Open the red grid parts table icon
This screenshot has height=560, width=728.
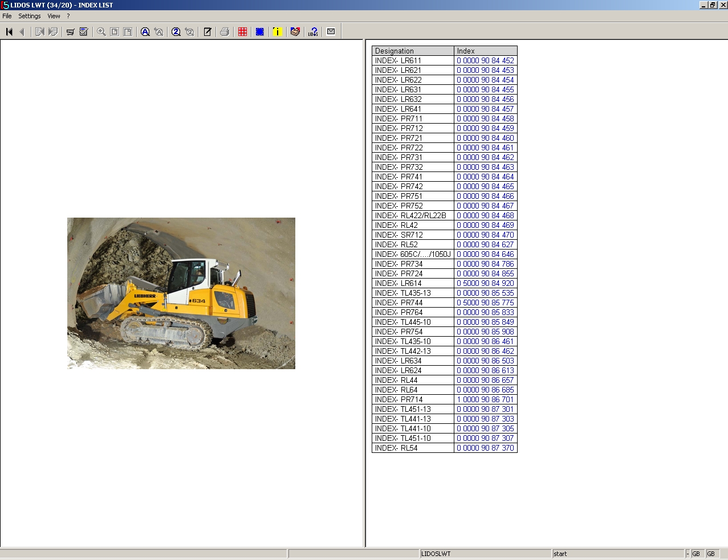(x=242, y=31)
